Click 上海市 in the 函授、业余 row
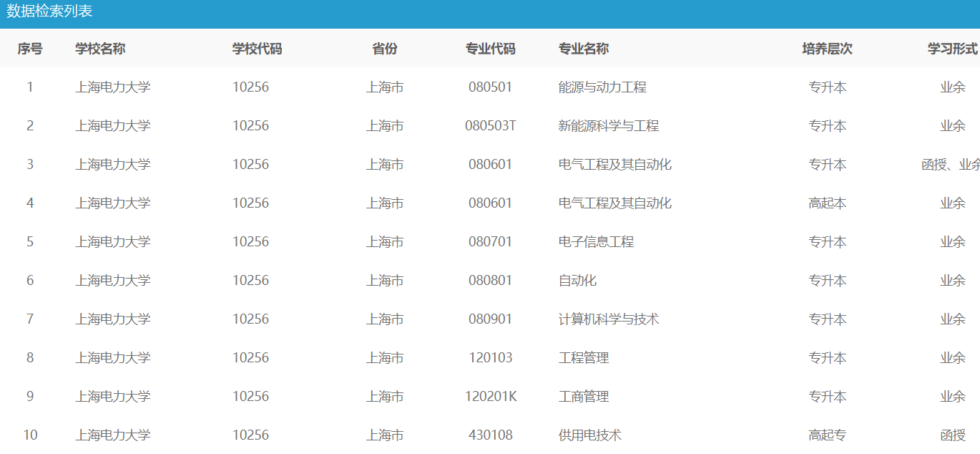The image size is (980, 454). coord(385,165)
